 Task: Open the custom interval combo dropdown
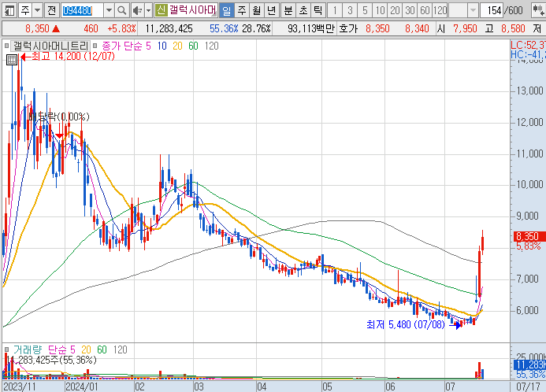[473, 11]
